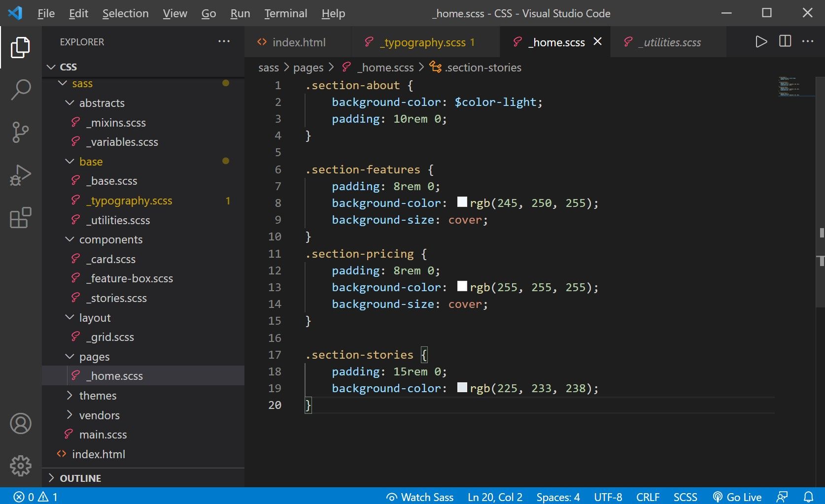Open _mixins.scss in the explorer

(x=143, y=122)
